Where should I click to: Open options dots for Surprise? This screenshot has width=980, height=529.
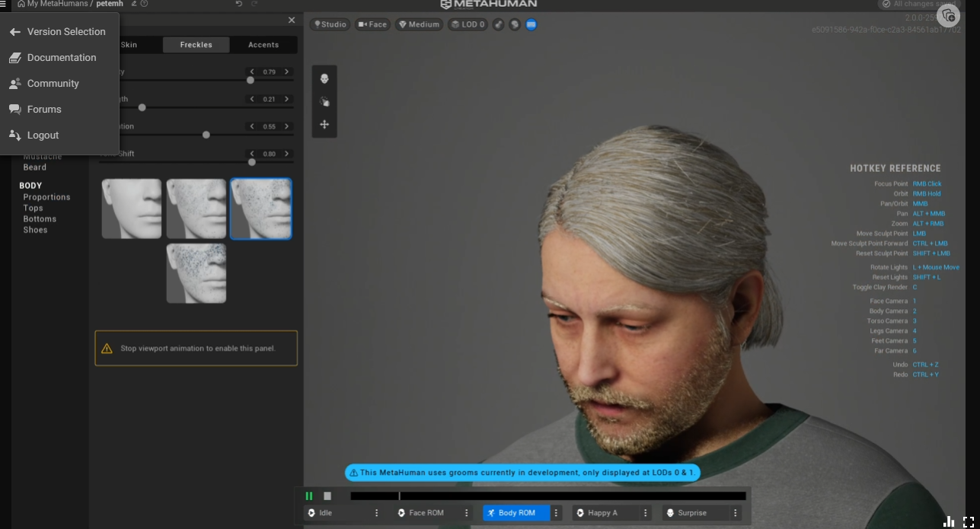[x=736, y=513]
